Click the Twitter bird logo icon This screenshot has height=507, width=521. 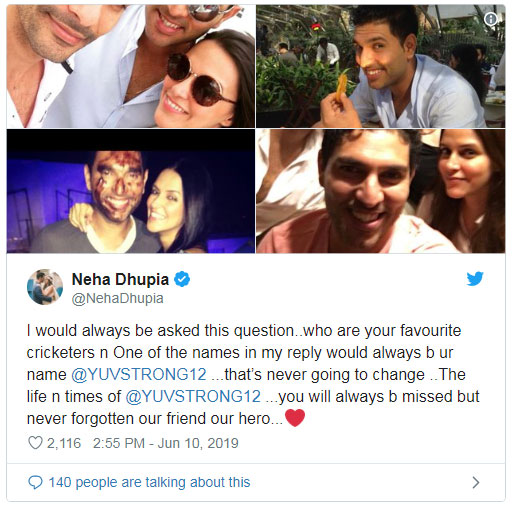point(475,279)
